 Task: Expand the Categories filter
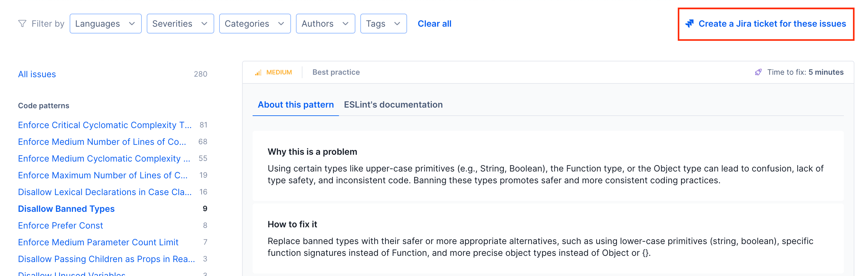[255, 23]
